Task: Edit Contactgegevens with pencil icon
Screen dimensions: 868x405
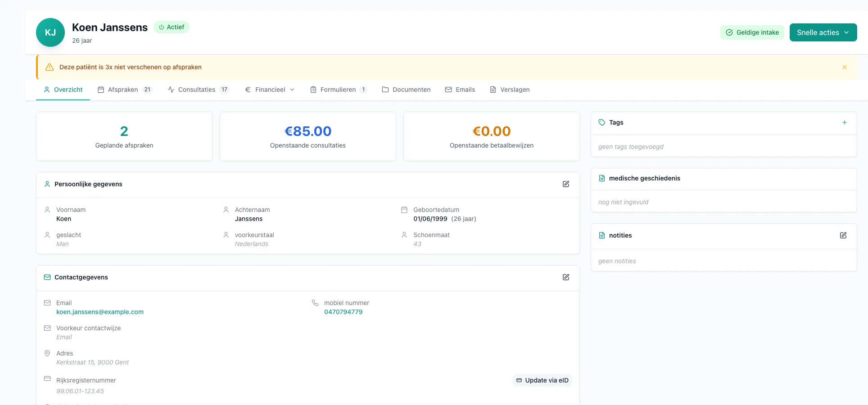Action: point(566,277)
